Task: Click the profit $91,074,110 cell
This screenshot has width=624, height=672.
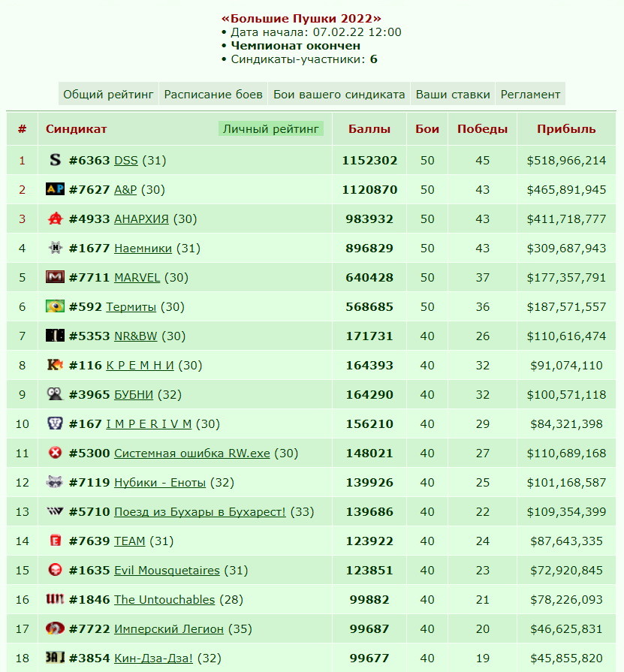Action: tap(566, 365)
